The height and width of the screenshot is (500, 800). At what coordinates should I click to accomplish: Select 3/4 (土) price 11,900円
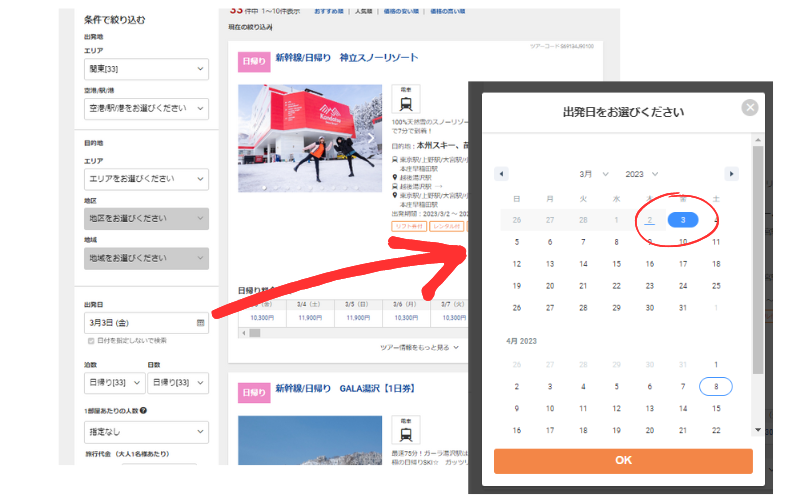310,318
